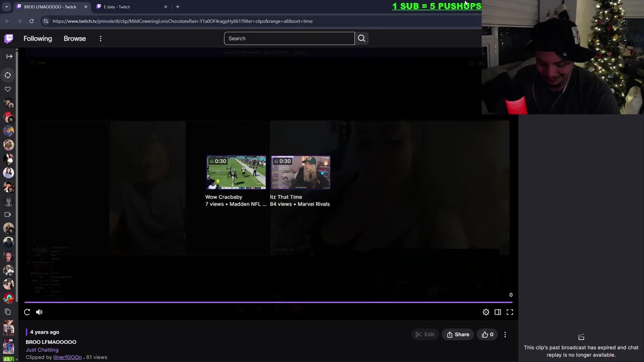Click the Edit clip button
The width and height of the screenshot is (644, 362).
pos(425,334)
